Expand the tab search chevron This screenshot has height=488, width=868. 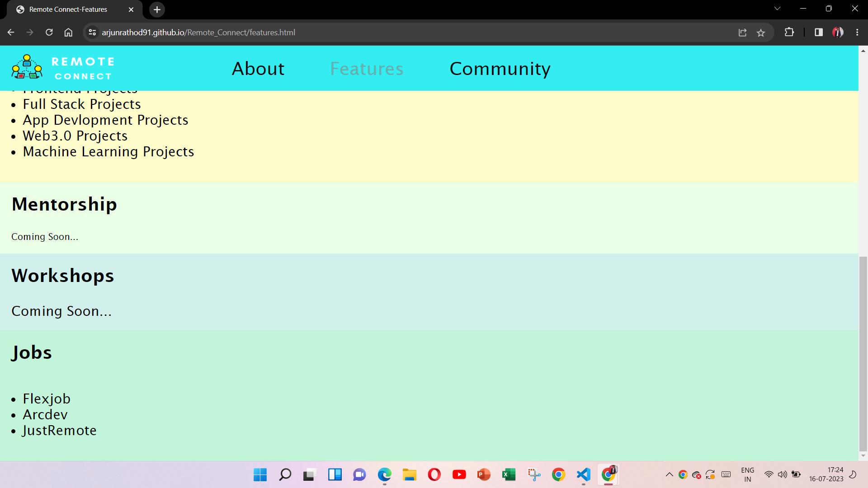(777, 9)
